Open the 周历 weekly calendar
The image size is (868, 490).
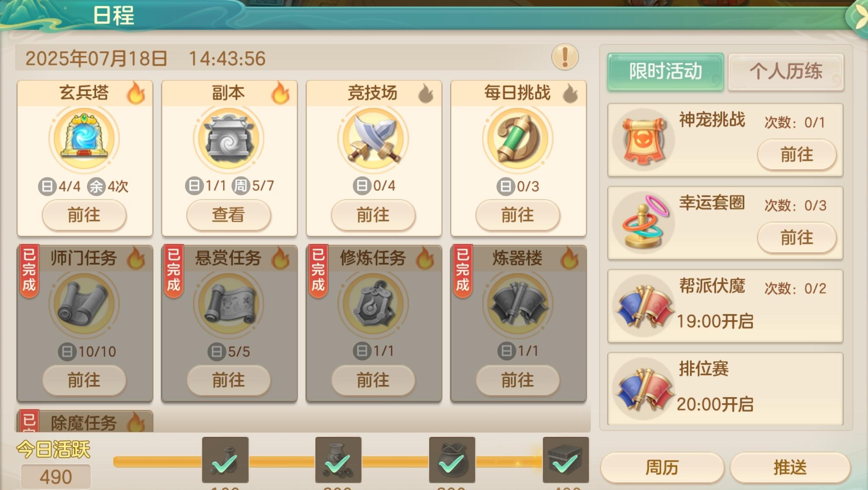coord(662,468)
